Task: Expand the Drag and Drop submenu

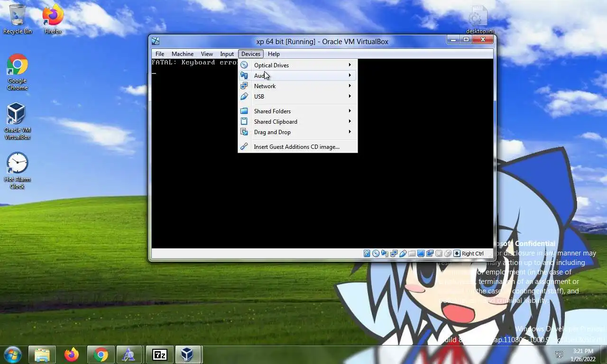Action: [x=297, y=132]
